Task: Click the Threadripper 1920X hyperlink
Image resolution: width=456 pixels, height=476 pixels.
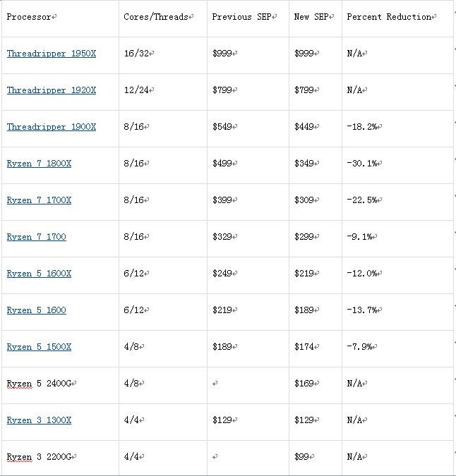Action: [x=51, y=90]
